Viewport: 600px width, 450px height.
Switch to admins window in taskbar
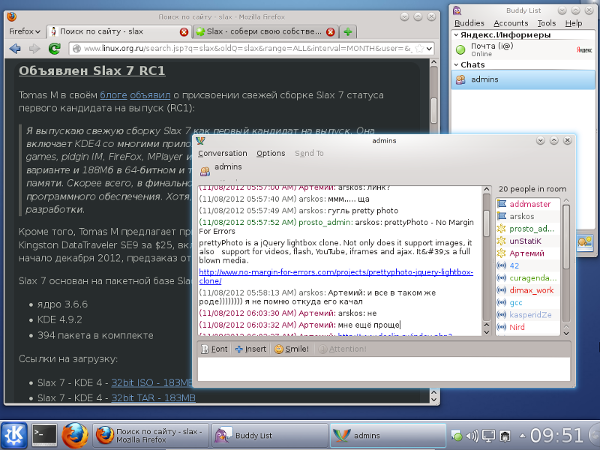coord(388,435)
